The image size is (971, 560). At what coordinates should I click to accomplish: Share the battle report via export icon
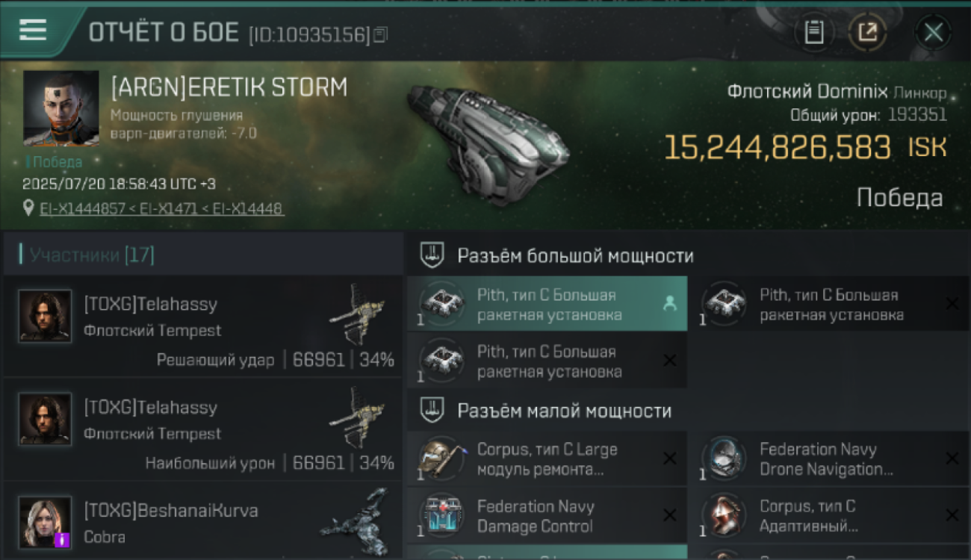pos(867,32)
